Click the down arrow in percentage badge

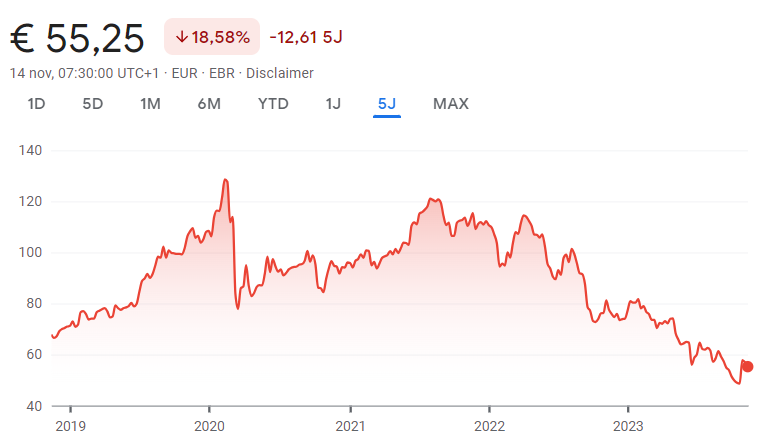click(182, 37)
